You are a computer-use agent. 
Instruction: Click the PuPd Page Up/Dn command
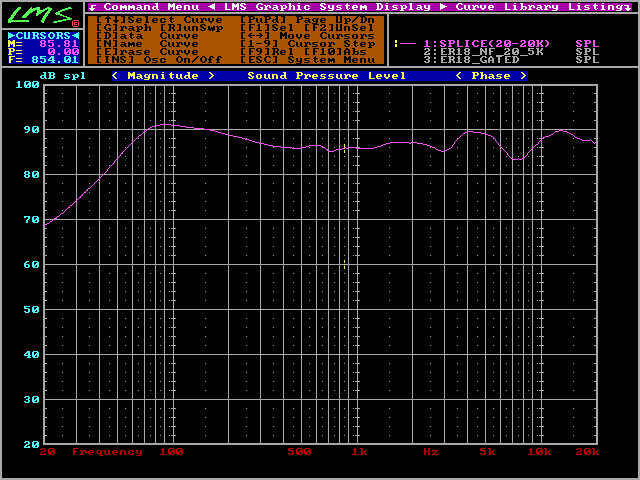[x=307, y=20]
